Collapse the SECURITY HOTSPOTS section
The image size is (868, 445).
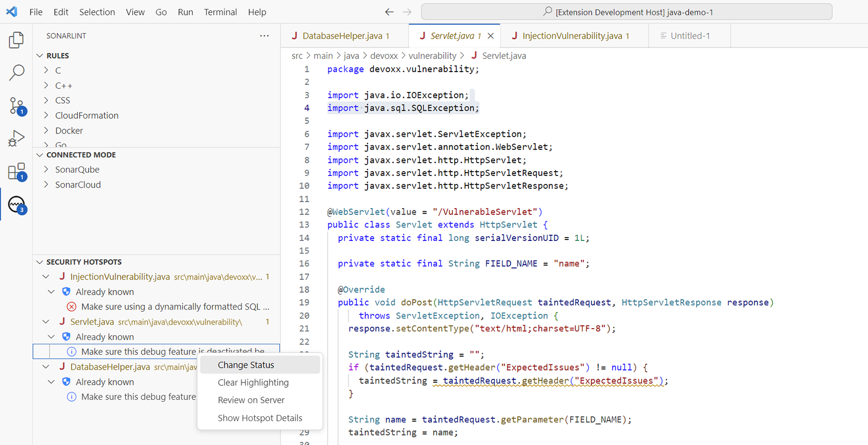click(40, 262)
